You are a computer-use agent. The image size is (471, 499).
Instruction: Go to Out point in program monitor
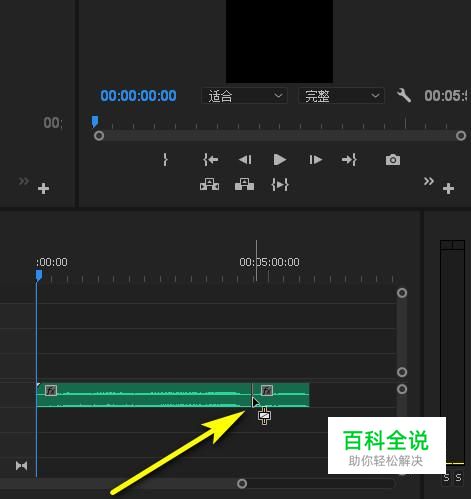349,160
